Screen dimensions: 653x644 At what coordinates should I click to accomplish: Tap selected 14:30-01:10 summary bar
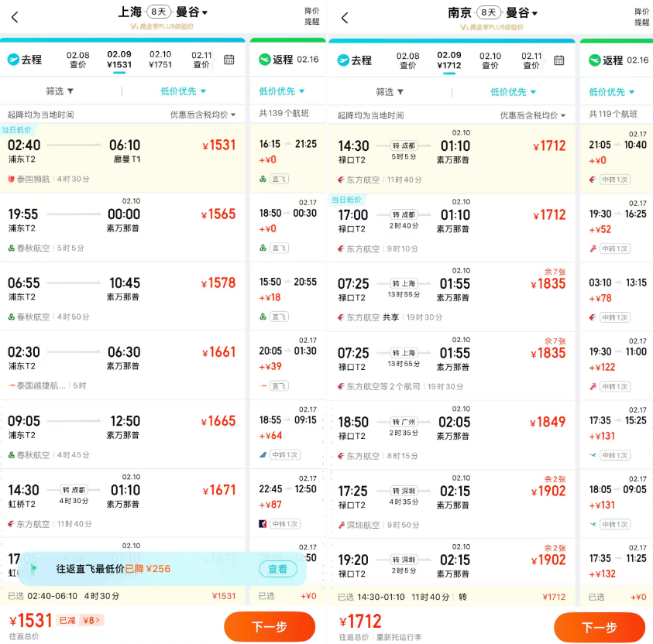click(x=452, y=597)
